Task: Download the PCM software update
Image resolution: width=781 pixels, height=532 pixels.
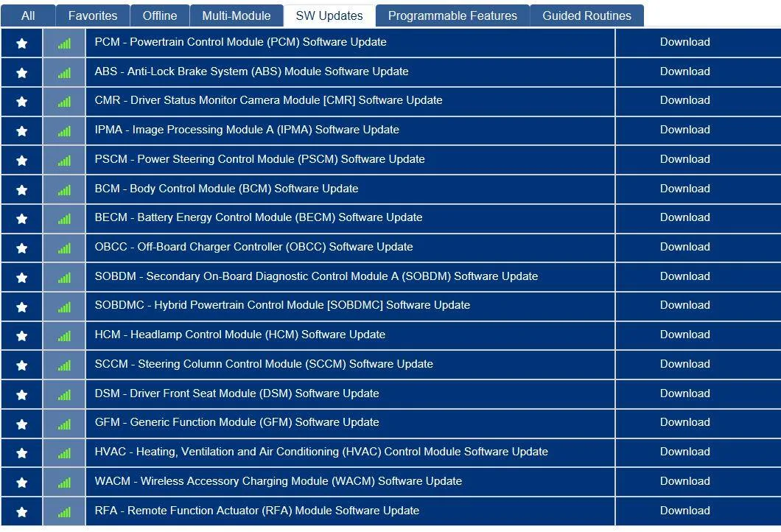Action: pyautogui.click(x=685, y=42)
